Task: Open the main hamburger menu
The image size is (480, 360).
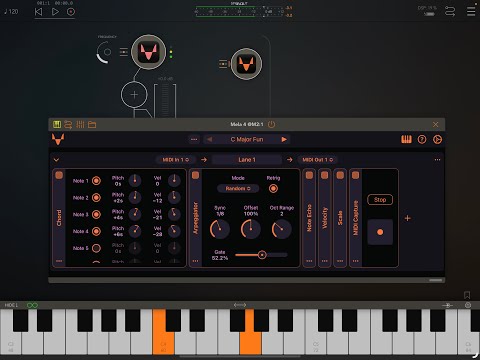Action: [x=471, y=12]
